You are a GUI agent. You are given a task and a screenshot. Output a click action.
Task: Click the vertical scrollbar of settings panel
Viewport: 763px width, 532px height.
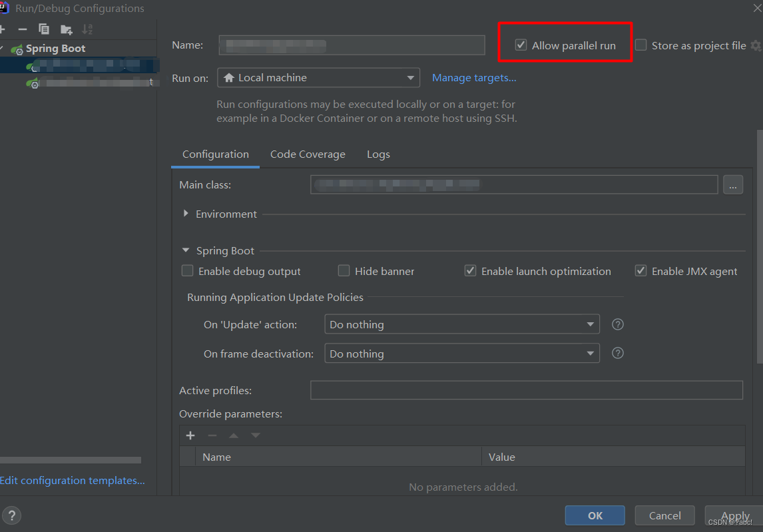(760, 246)
